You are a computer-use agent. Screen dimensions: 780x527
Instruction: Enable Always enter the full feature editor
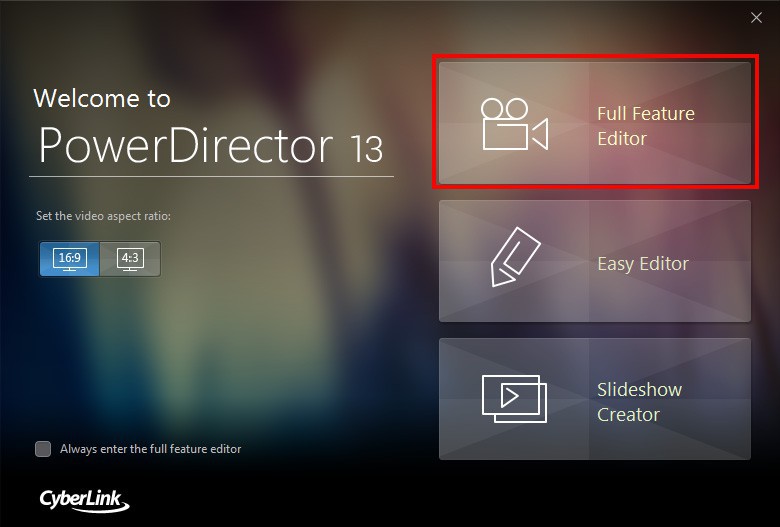pos(43,449)
